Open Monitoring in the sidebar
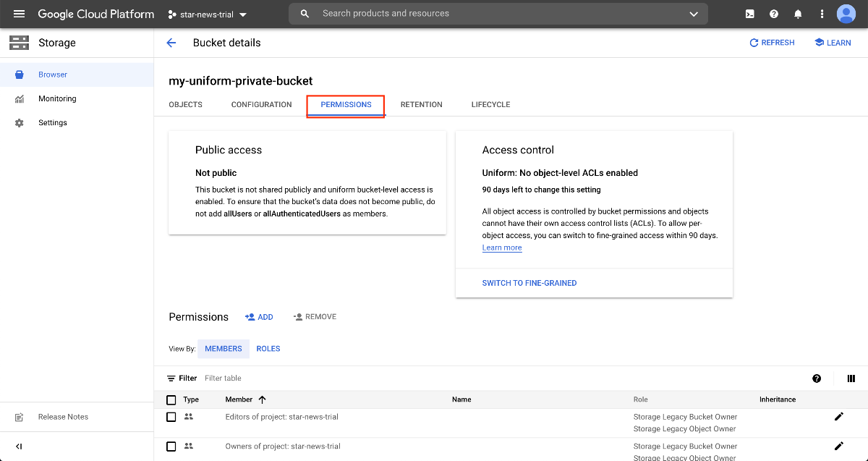 (x=77, y=98)
